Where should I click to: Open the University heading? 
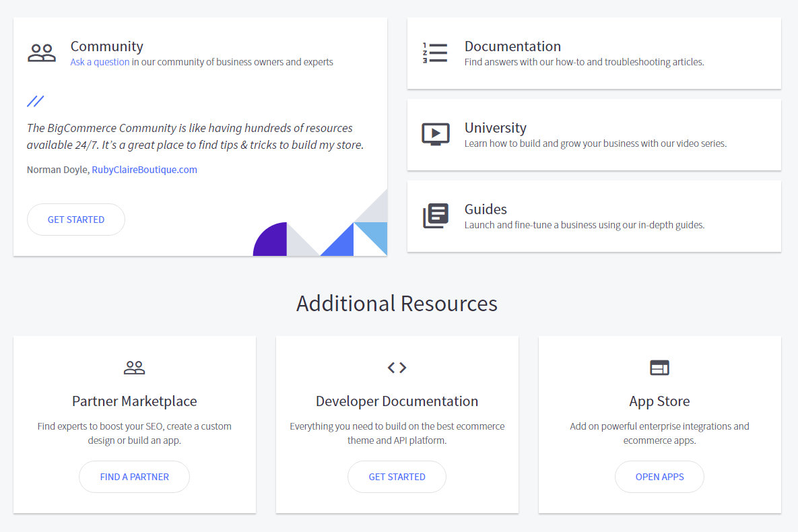[x=495, y=128]
